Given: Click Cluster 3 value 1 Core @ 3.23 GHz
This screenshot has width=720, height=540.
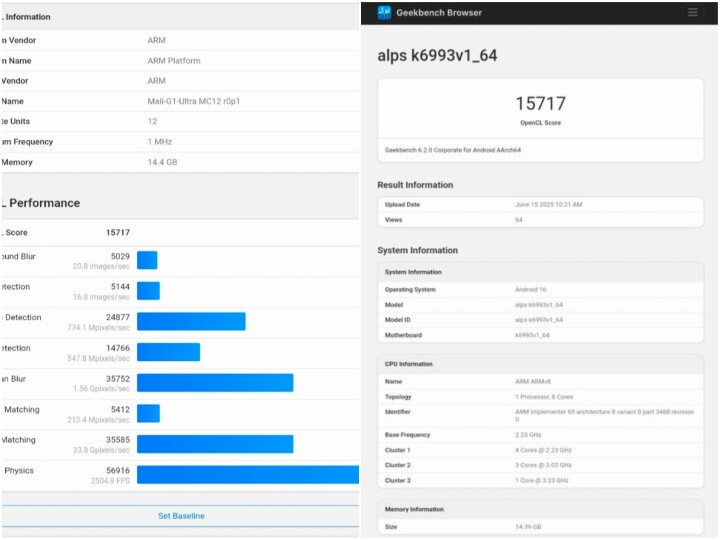Looking at the screenshot, I should point(542,480).
